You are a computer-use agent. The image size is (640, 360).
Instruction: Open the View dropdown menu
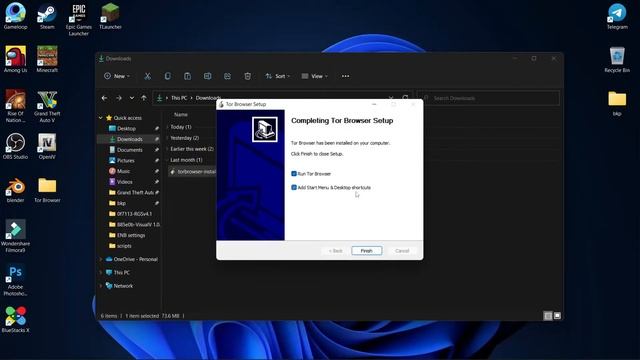[x=314, y=76]
